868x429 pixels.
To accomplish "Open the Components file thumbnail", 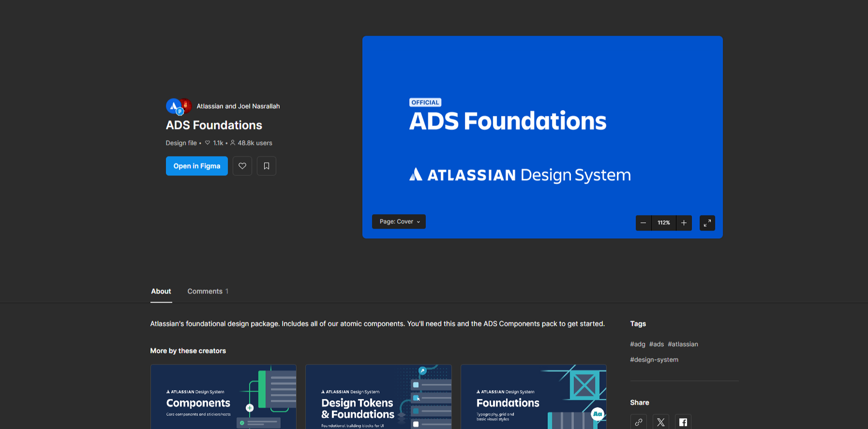I will (x=223, y=397).
